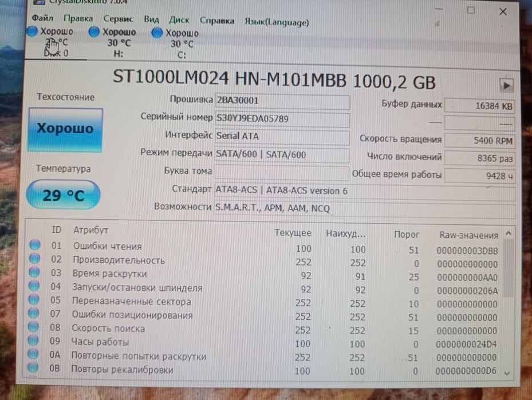Click the Serial ATA interface field
The width and height of the screenshot is (532, 400).
tap(282, 137)
